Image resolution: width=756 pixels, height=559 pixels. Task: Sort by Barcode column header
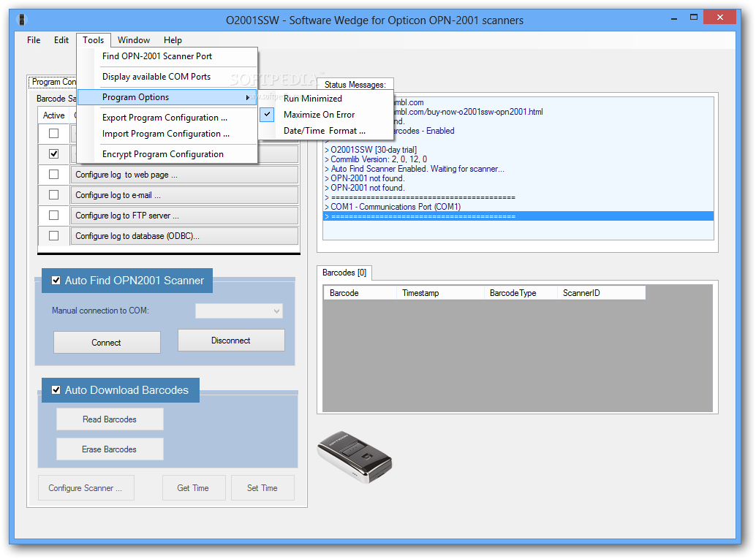(x=360, y=293)
